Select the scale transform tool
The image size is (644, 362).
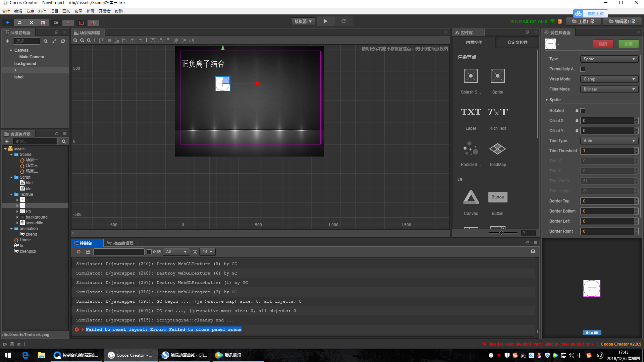[31, 22]
